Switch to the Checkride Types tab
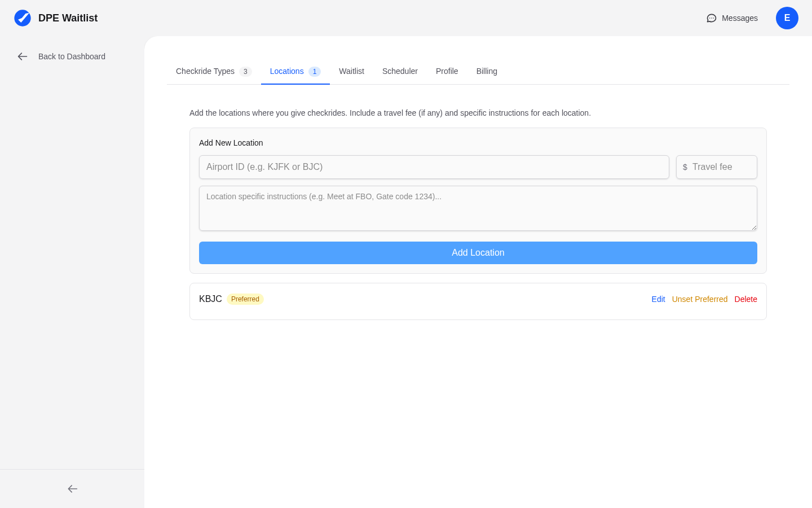Image resolution: width=812 pixels, height=508 pixels. 205,71
